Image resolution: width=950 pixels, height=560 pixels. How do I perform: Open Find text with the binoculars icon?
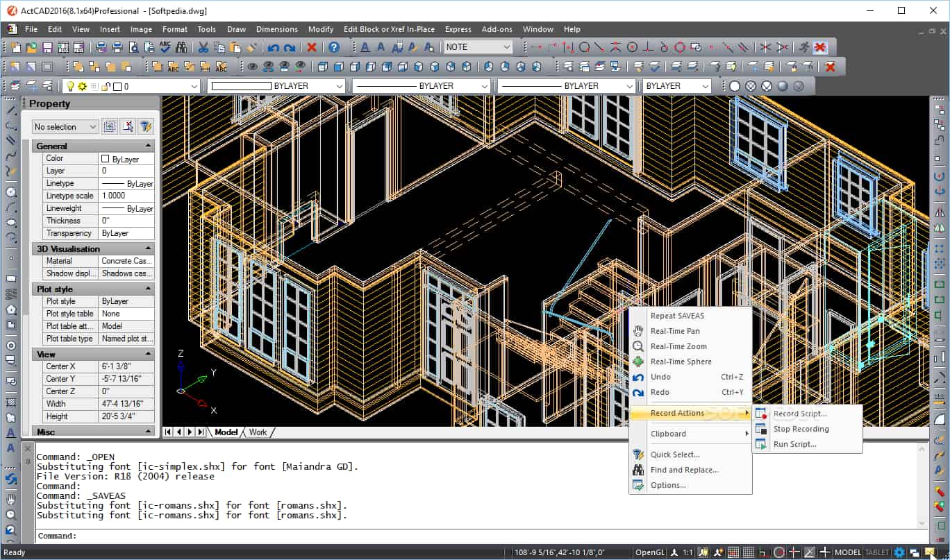pos(181,46)
